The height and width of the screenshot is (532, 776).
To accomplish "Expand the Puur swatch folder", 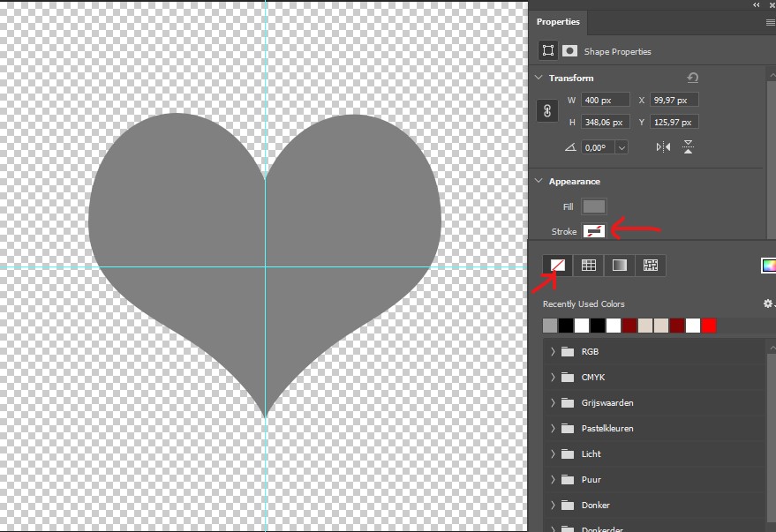I will pos(553,480).
